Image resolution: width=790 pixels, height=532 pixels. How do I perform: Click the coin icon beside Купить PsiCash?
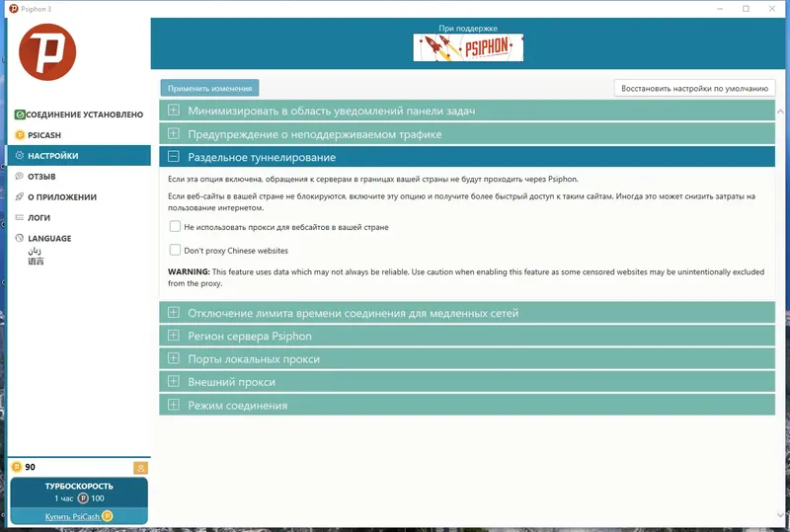[x=107, y=516]
